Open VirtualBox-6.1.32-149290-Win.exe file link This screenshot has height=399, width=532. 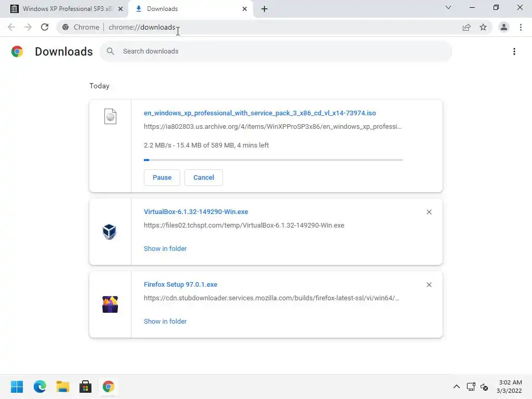tap(196, 212)
